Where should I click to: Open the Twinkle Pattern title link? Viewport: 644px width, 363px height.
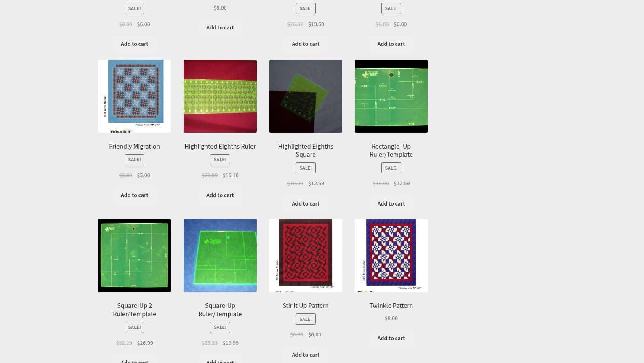(x=391, y=305)
